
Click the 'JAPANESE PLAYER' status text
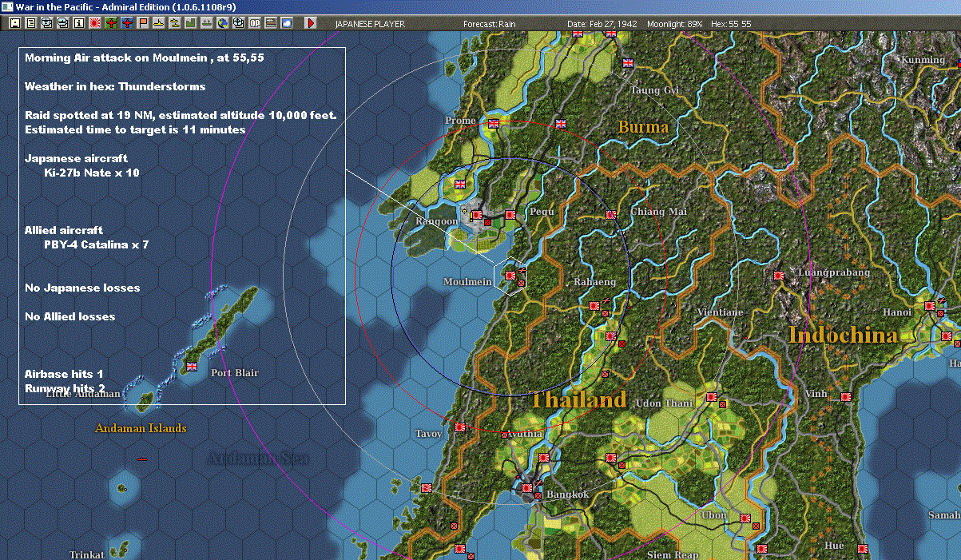pos(370,24)
